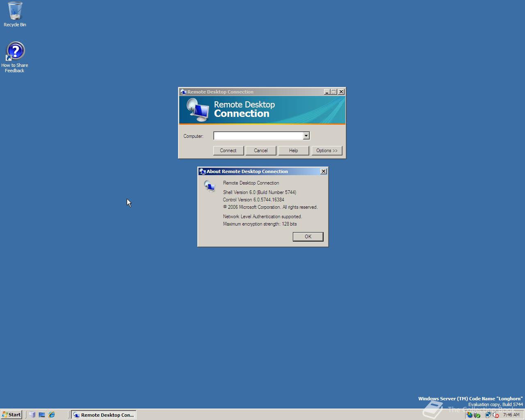Screen dimensions: 525x420
Task: Expand the Options >> section
Action: click(x=327, y=151)
